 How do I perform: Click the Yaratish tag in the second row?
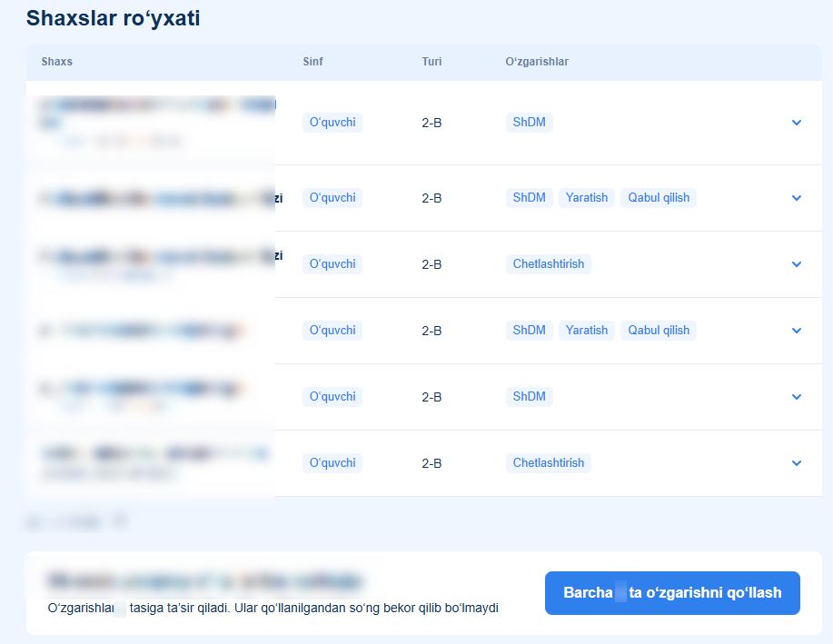(587, 198)
